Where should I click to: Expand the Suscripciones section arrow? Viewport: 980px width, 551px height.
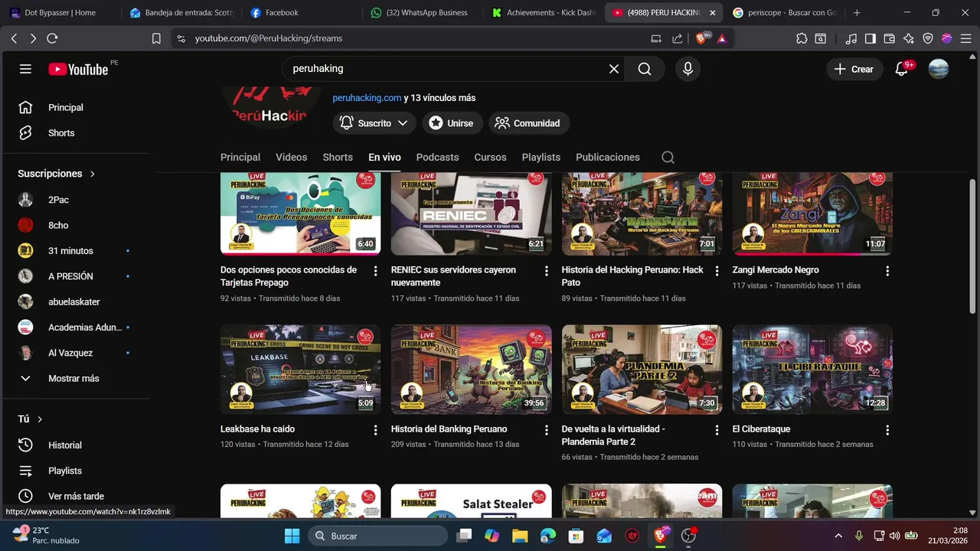(92, 174)
